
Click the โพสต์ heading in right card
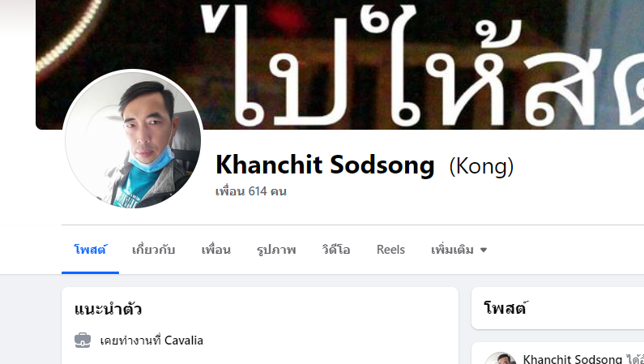coord(505,308)
